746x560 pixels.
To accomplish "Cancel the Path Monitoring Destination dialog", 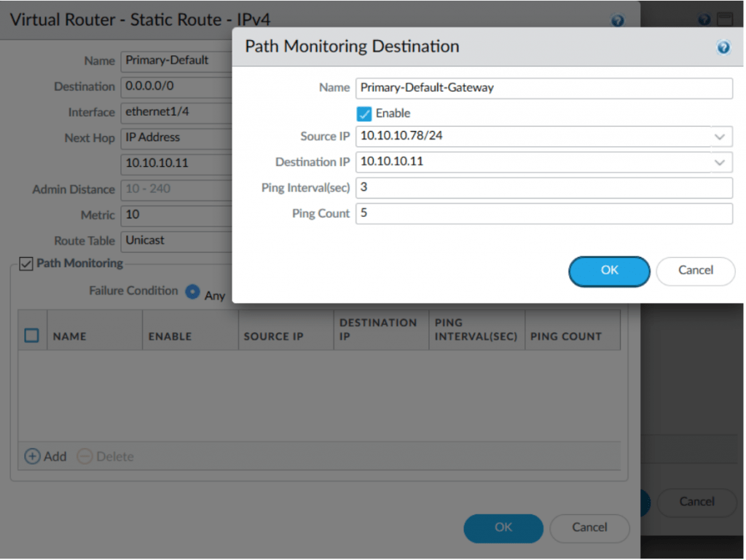I will click(696, 271).
